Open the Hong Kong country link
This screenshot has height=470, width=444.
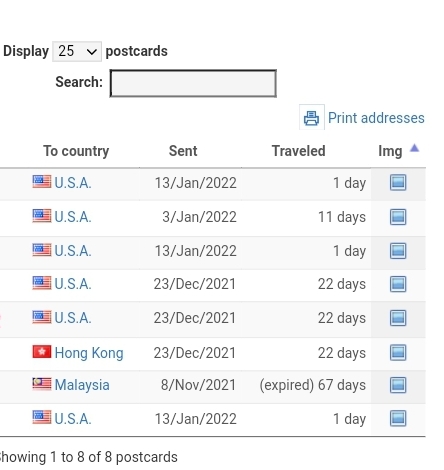tap(89, 353)
